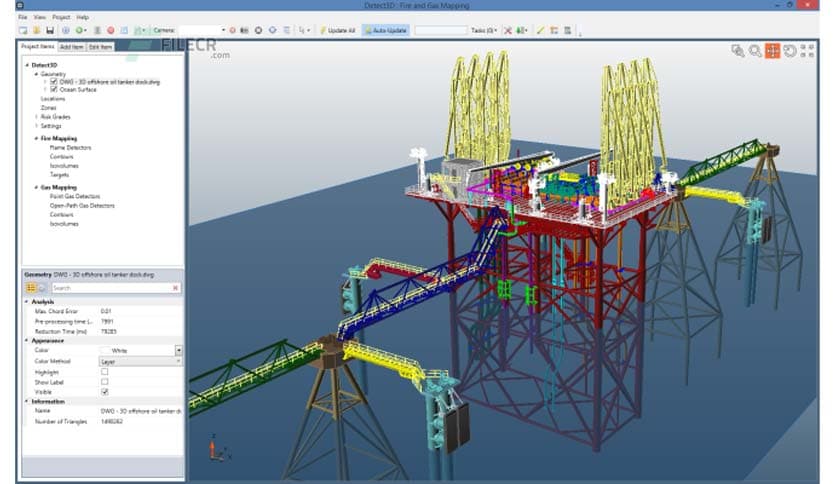Click the Open folder toolbar icon

click(37, 30)
